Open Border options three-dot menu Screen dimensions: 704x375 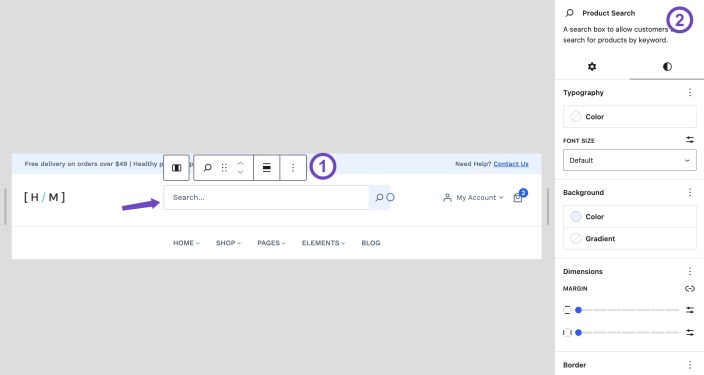pos(690,365)
